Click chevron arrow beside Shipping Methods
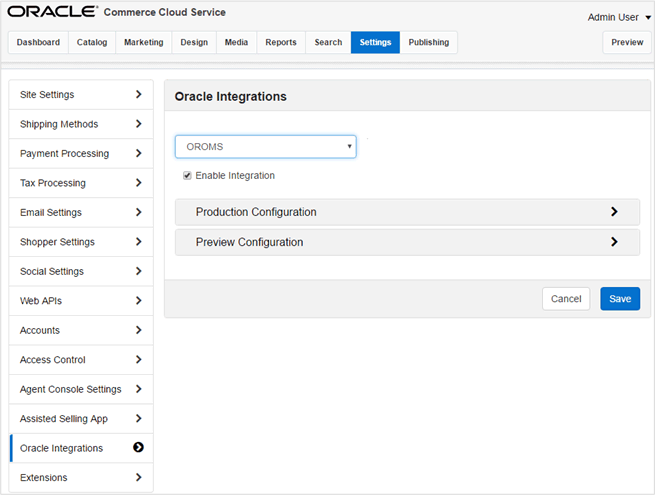 [139, 124]
